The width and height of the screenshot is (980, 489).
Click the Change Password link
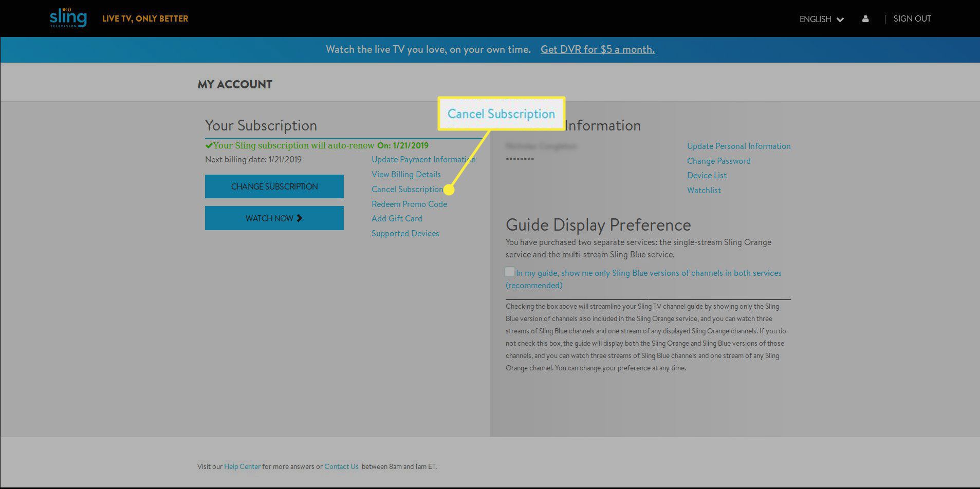click(718, 161)
